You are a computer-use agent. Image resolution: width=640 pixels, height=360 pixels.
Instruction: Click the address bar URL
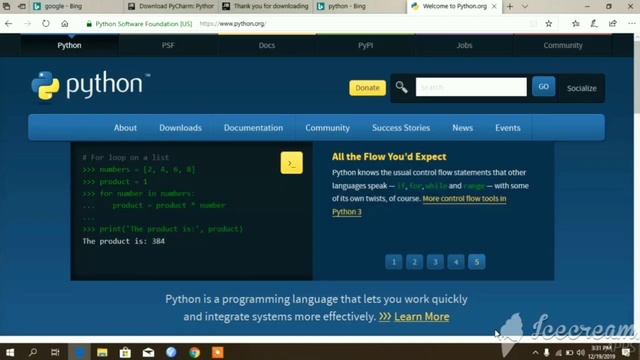233,24
